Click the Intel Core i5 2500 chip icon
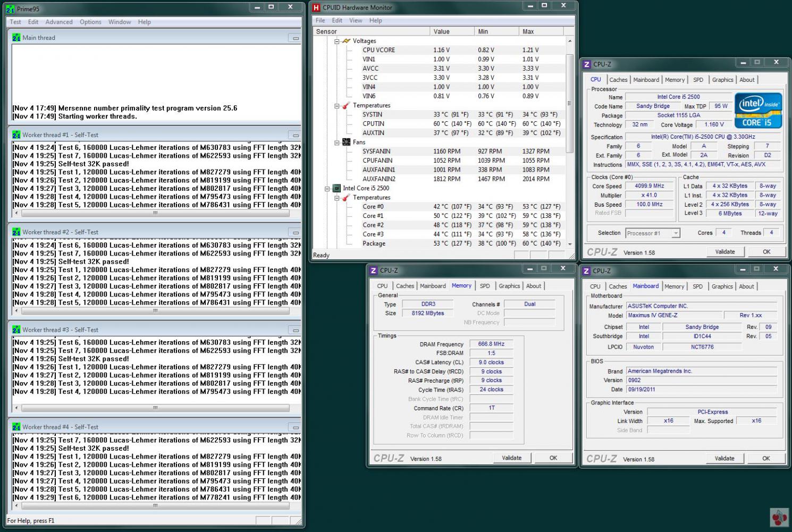The height and width of the screenshot is (532, 792). pyautogui.click(x=336, y=188)
